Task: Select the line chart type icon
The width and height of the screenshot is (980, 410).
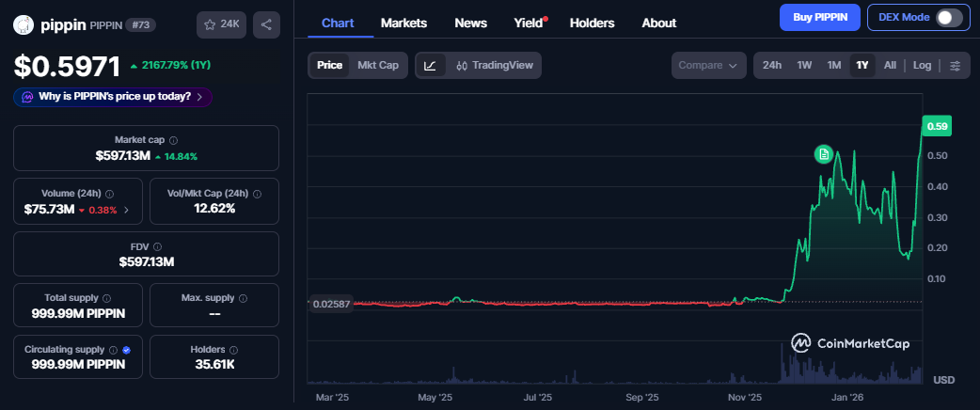Action: [430, 66]
